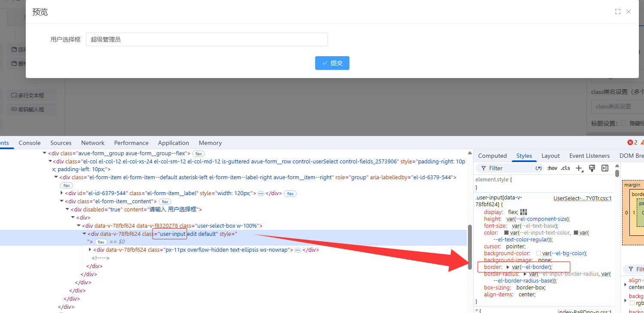This screenshot has height=313, width=644.
Task: Collapse the div with disabled="true" attribute
Action: (x=67, y=210)
